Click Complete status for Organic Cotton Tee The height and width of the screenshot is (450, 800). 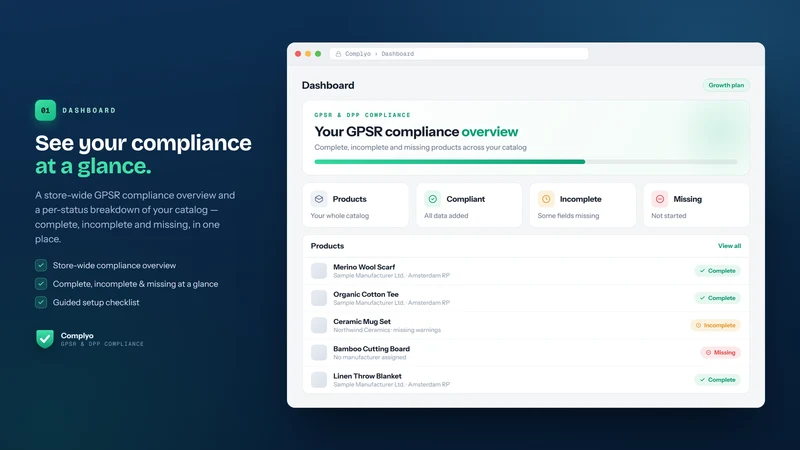pos(717,298)
